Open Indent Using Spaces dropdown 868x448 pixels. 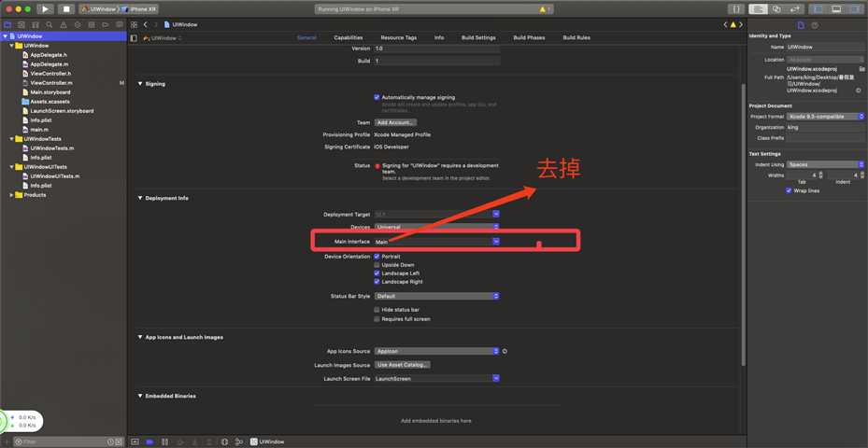825,165
